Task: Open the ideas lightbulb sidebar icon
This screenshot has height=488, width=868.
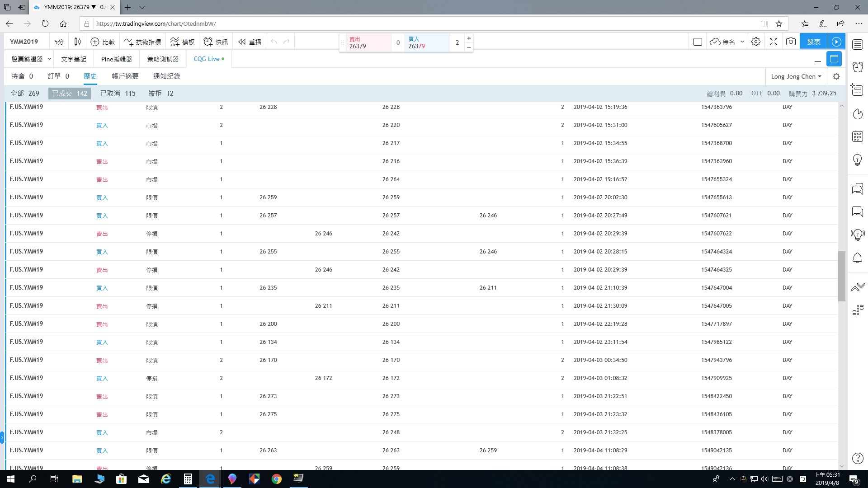Action: [x=858, y=160]
